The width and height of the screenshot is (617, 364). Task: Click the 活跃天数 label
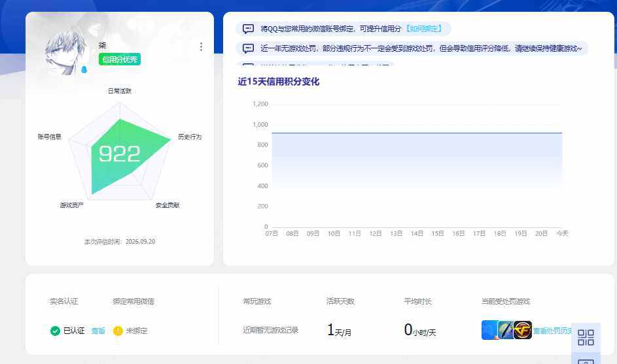coord(340,301)
